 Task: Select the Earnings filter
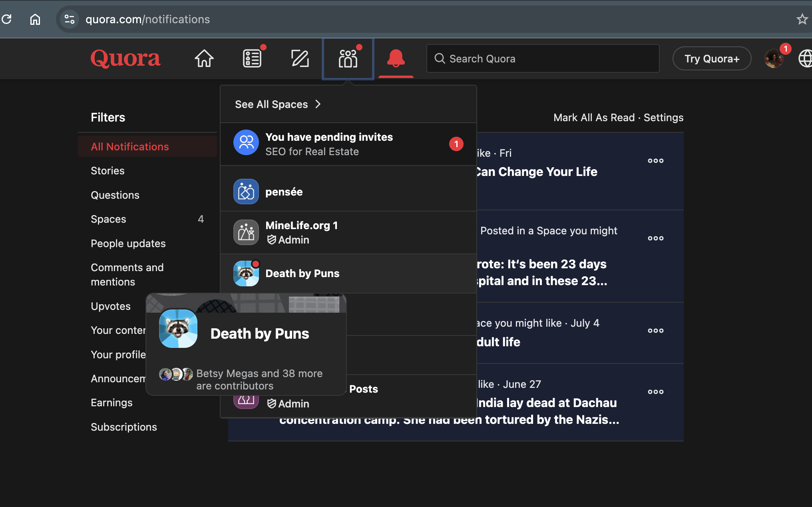click(x=111, y=403)
